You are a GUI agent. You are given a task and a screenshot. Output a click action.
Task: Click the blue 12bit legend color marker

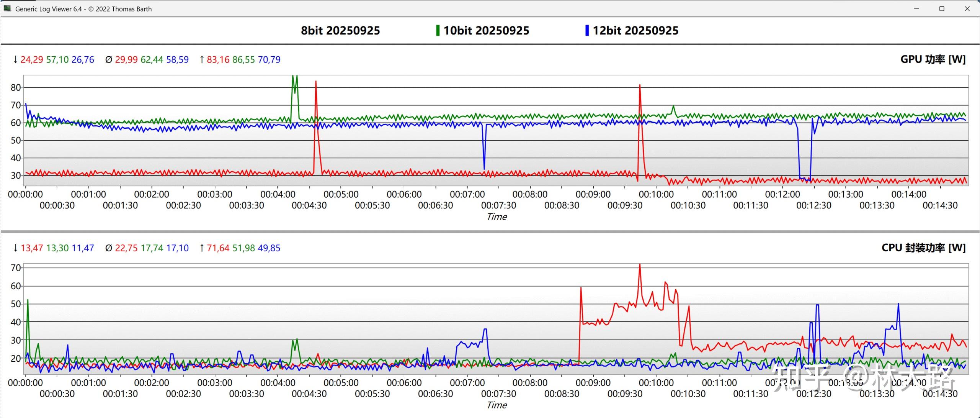[x=587, y=30]
